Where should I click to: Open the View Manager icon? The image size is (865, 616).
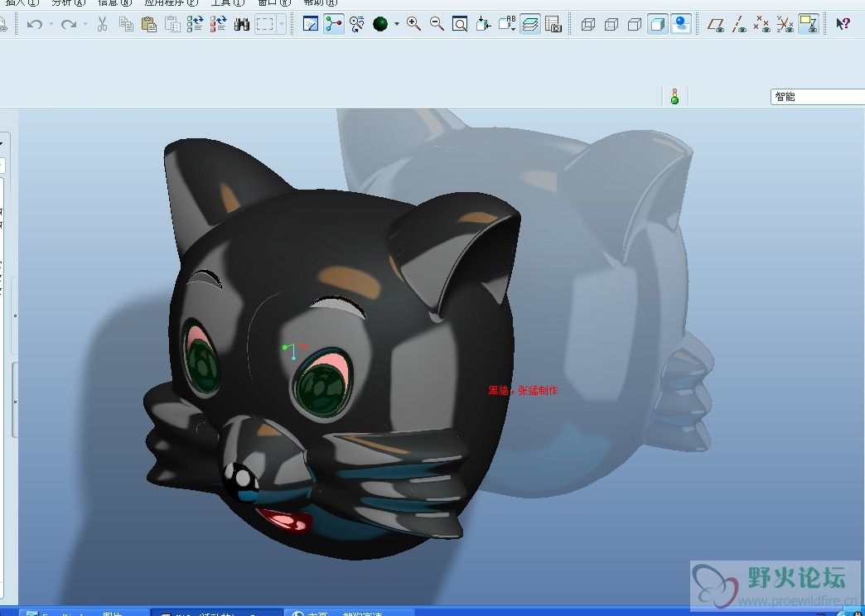click(553, 24)
